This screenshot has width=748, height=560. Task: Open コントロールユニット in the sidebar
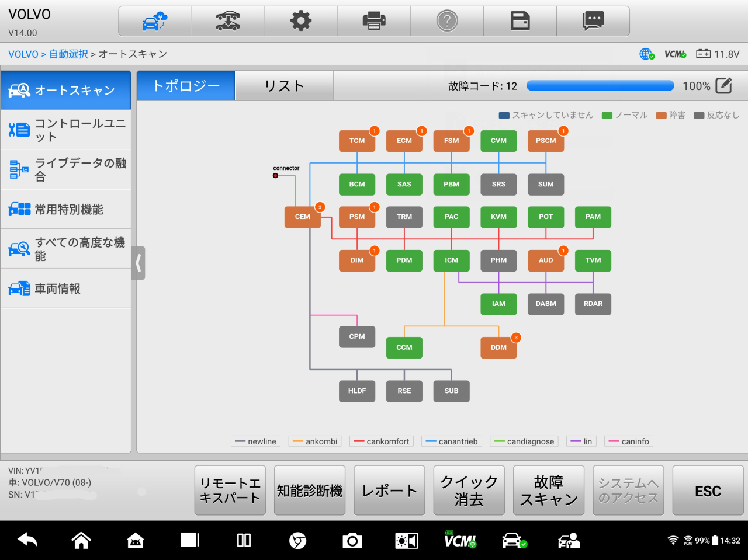click(x=66, y=130)
